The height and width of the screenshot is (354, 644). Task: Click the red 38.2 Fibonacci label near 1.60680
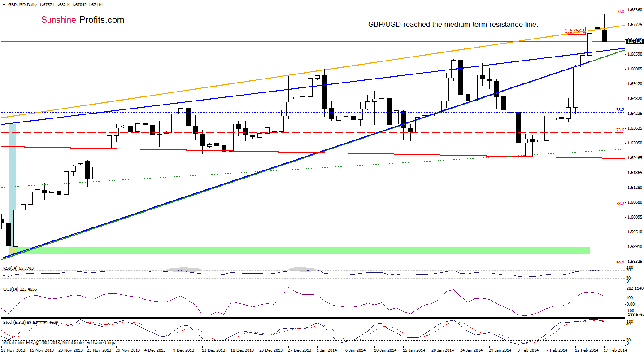620,203
